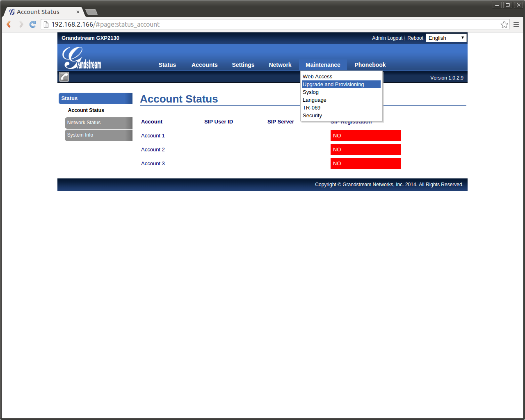Choose Language from Maintenance dropdown

(341, 100)
